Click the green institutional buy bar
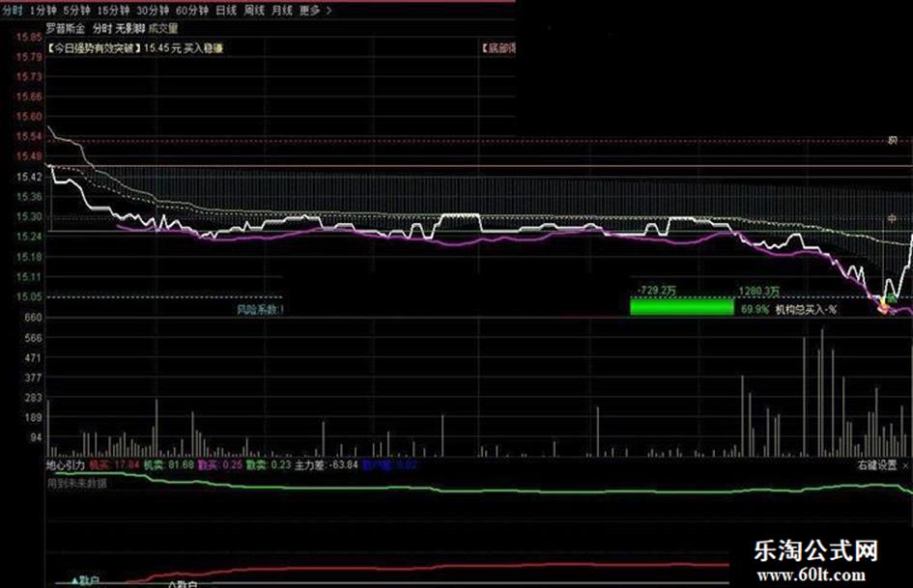This screenshot has width=913, height=588. click(682, 307)
